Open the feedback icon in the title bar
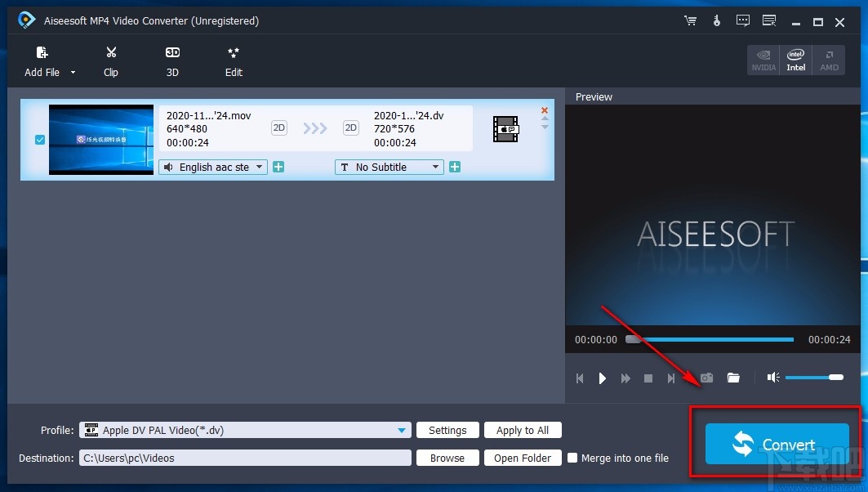868x492 pixels. tap(742, 20)
